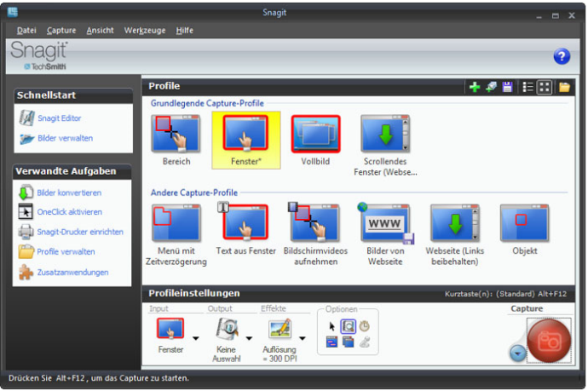Click the Bilder konvertieren arrow icon
Viewport: 588px width, 391px height.
26,193
